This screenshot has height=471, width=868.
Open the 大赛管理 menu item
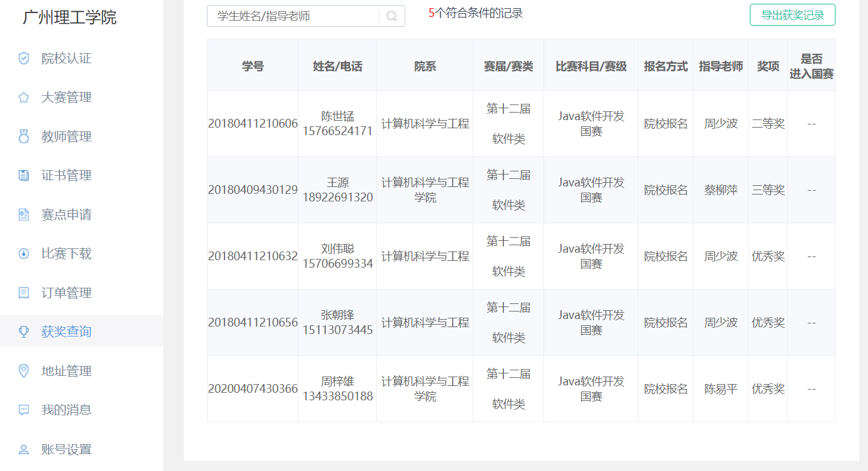click(x=66, y=98)
